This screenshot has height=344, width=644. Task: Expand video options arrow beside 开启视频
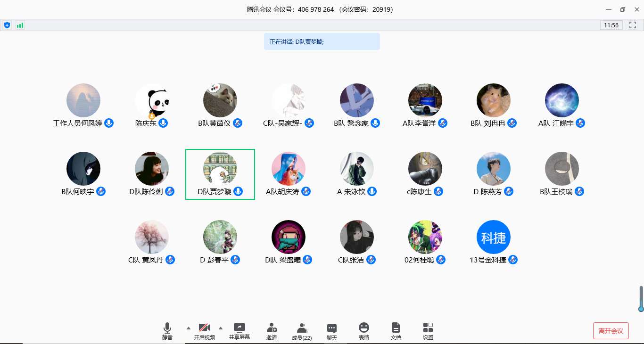220,328
